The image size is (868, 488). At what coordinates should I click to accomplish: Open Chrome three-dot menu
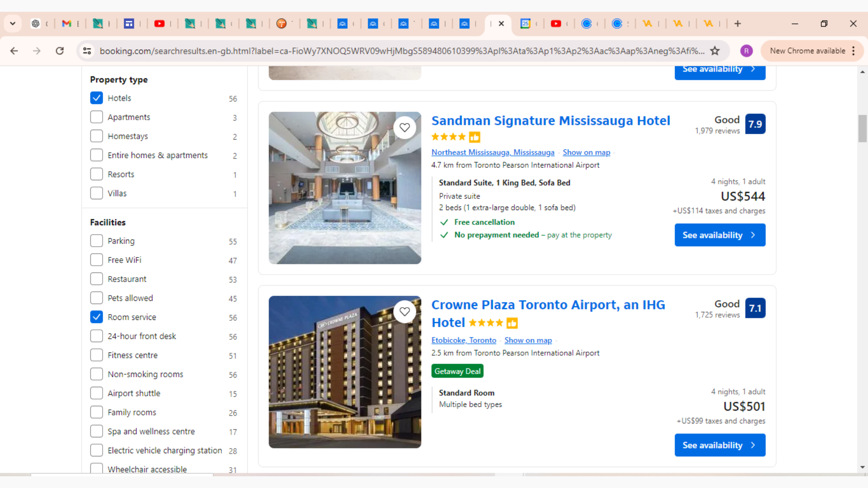[x=854, y=51]
